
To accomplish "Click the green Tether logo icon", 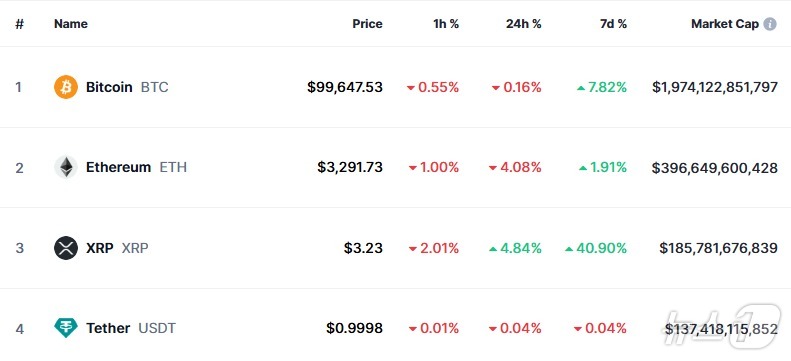I will (66, 328).
